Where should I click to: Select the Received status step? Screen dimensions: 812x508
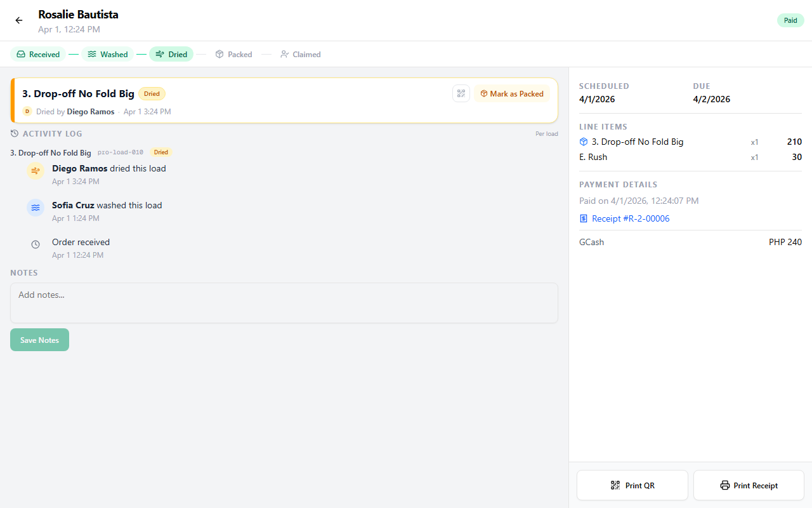[x=38, y=54]
